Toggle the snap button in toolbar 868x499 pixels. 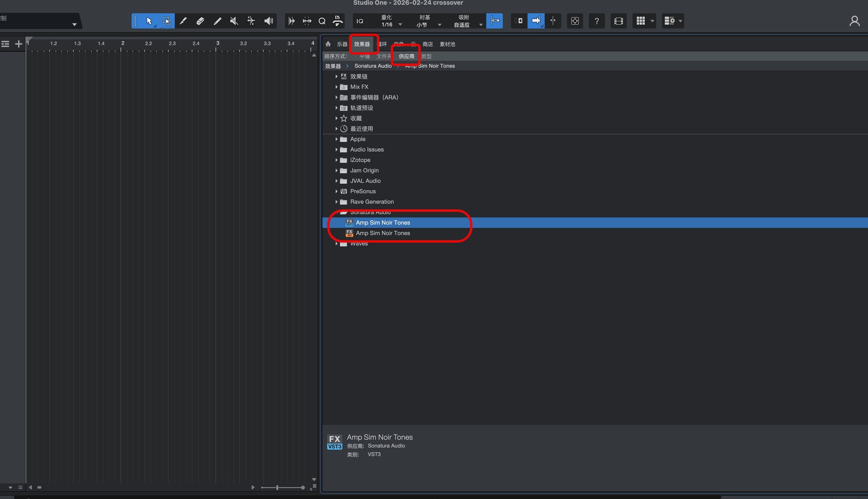coord(495,21)
